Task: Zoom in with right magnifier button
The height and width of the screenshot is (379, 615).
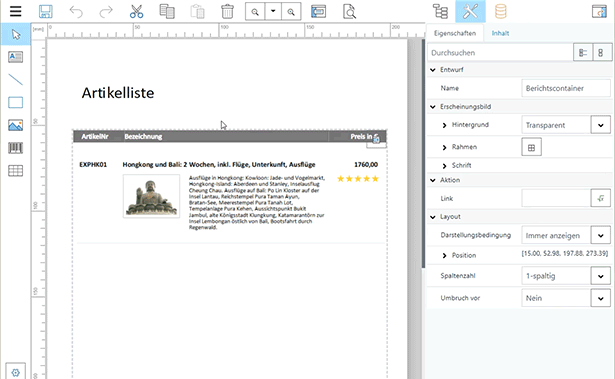Action: click(291, 12)
